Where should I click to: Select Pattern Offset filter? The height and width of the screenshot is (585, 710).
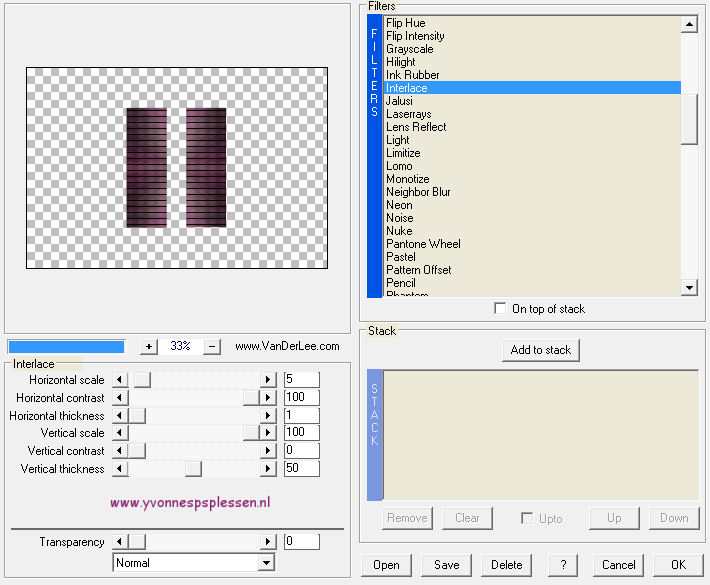(x=532, y=270)
